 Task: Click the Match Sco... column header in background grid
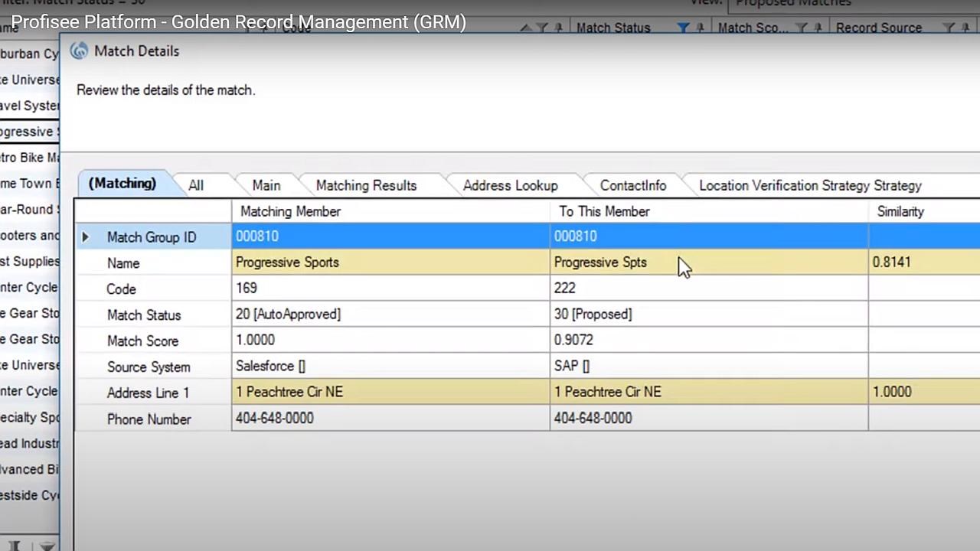coord(753,28)
